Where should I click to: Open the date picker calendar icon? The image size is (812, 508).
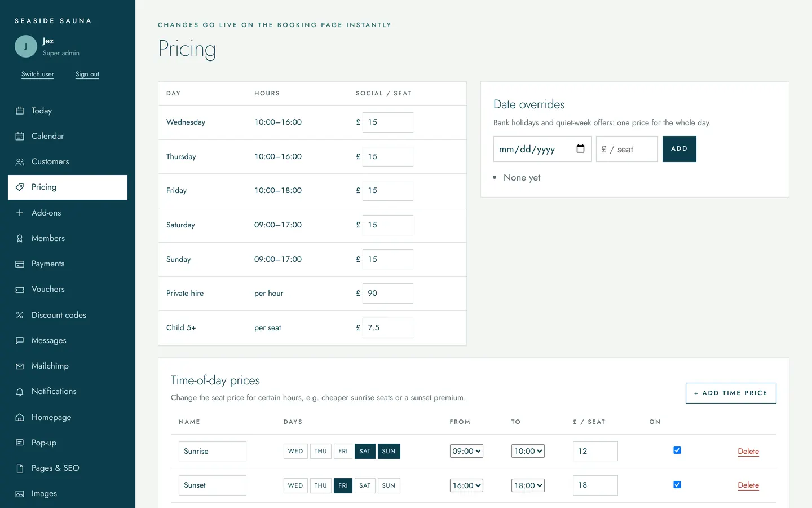[580, 149]
